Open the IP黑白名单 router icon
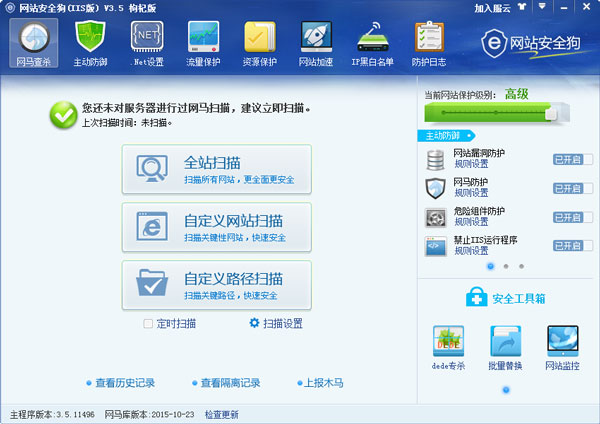Image resolution: width=600 pixels, height=424 pixels. click(373, 37)
